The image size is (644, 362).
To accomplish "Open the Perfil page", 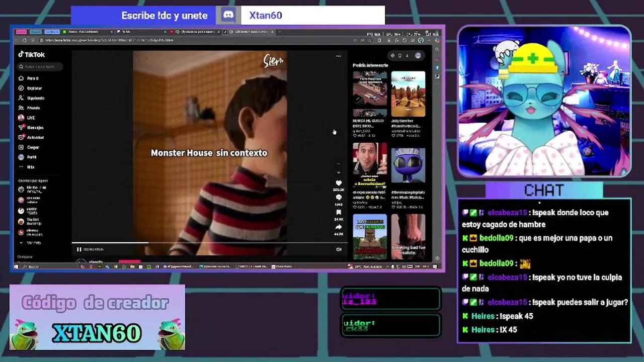I will 28,157.
